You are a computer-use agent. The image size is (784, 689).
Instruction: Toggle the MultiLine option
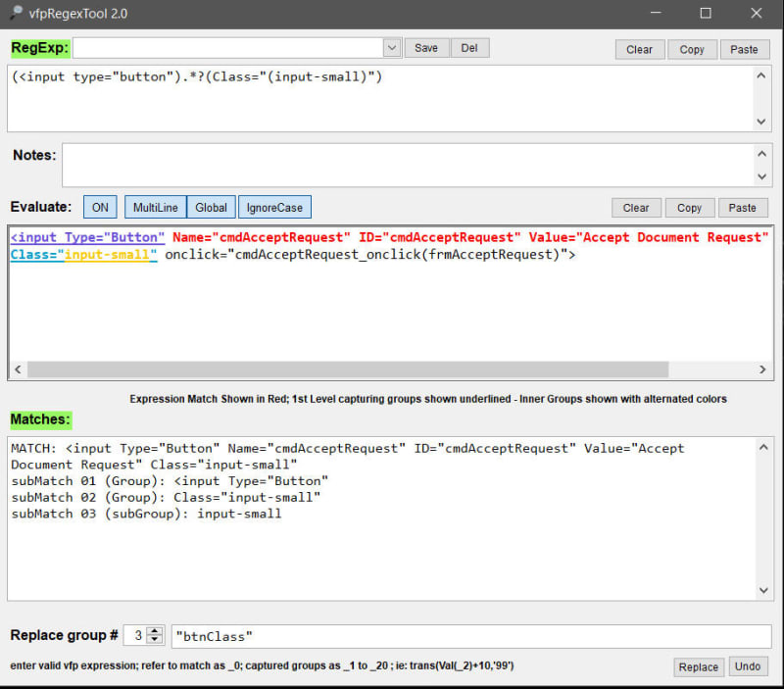tap(156, 207)
